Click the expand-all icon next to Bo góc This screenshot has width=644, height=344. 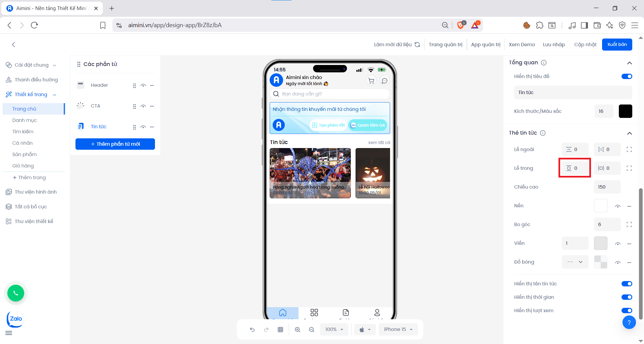click(630, 224)
